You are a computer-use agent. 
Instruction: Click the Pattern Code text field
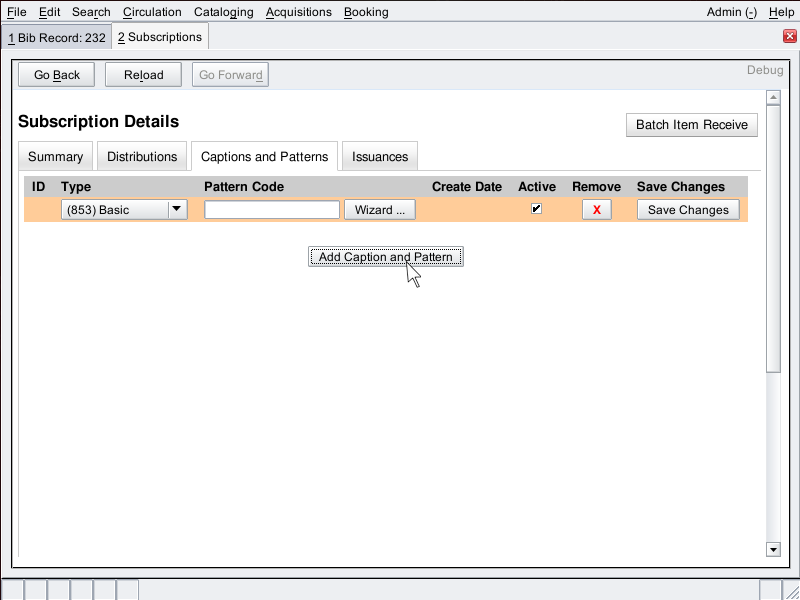(x=272, y=210)
